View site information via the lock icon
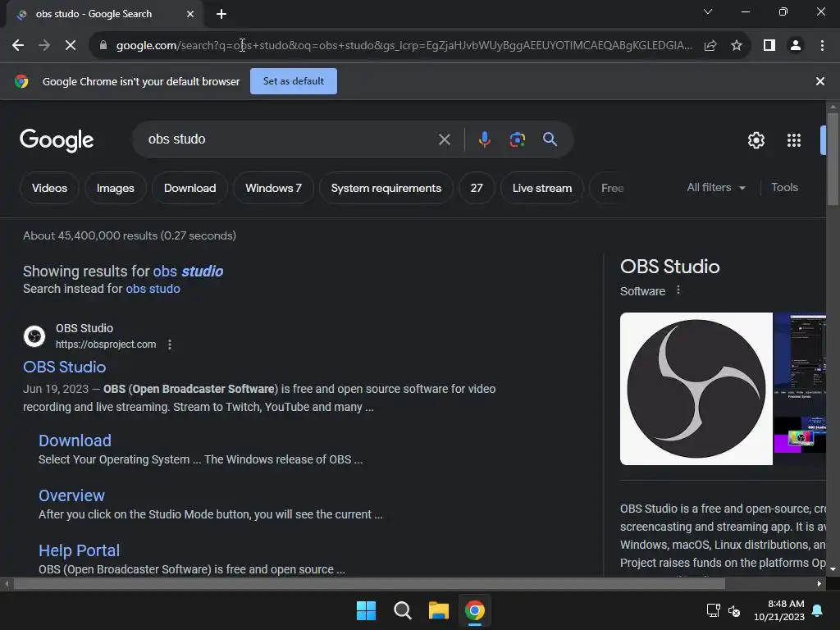Screen dimensions: 840x630 pyautogui.click(x=103, y=46)
